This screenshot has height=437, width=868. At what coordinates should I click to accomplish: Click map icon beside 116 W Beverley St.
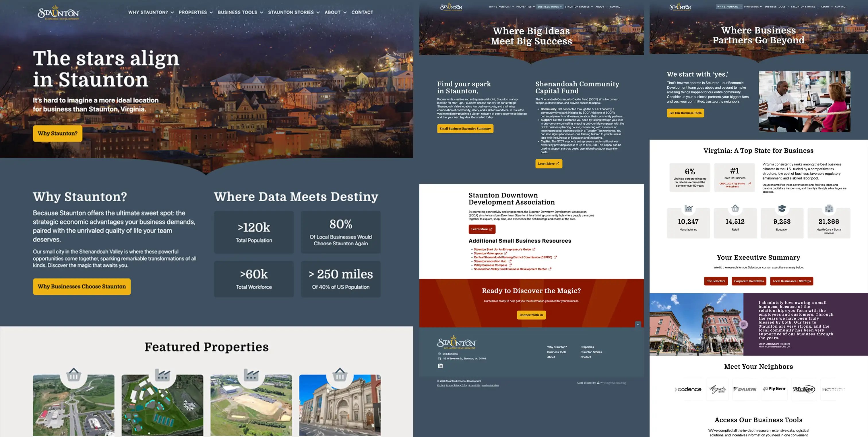click(439, 359)
